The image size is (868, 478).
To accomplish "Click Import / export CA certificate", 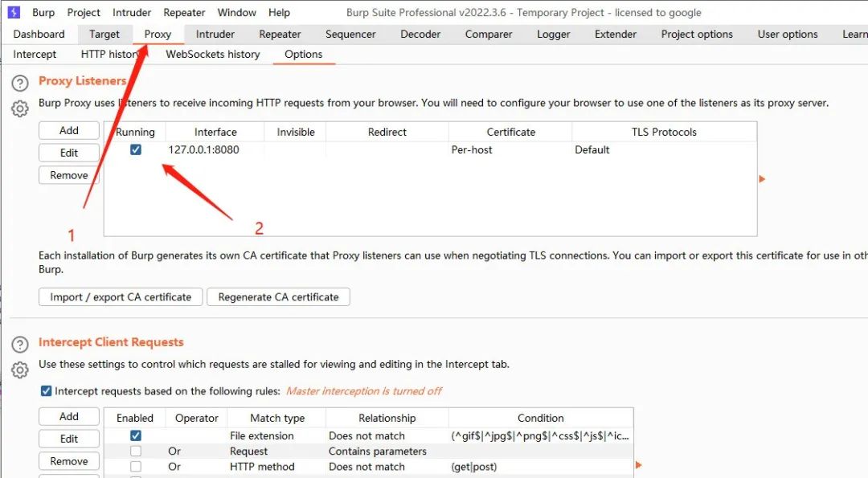I will [x=121, y=297].
